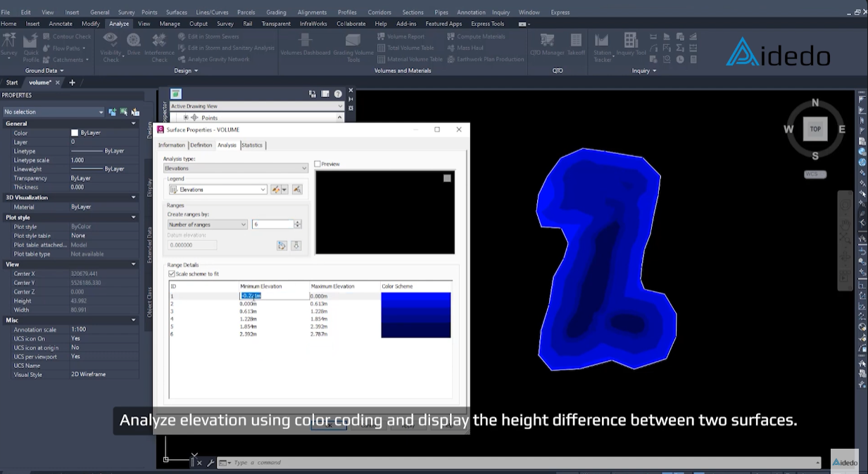Open the Annotate ribbon tab
Viewport: 868px width, 474px height.
click(61, 23)
